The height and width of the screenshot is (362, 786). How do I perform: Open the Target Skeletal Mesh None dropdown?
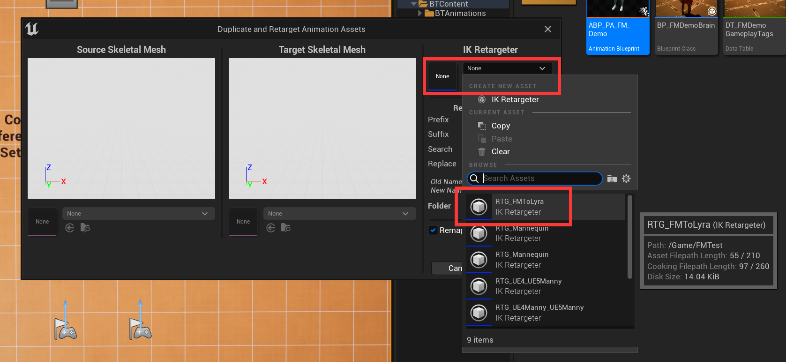[x=339, y=214]
